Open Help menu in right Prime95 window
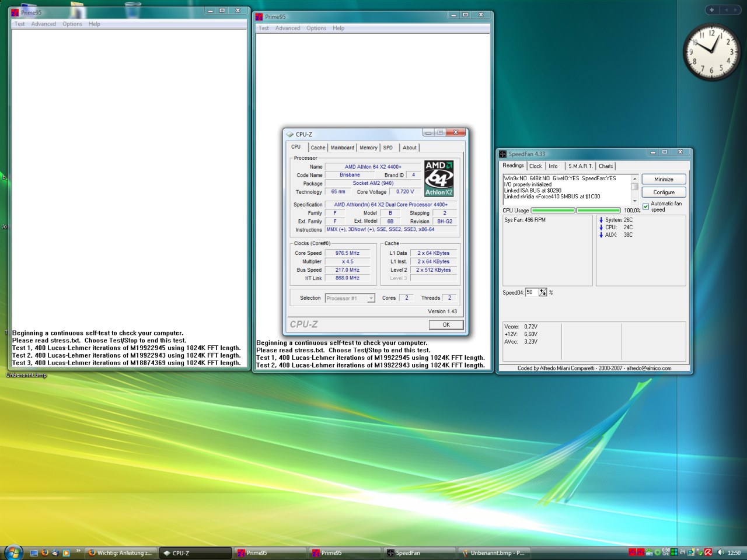Screen dimensions: 747x560 tap(338, 28)
